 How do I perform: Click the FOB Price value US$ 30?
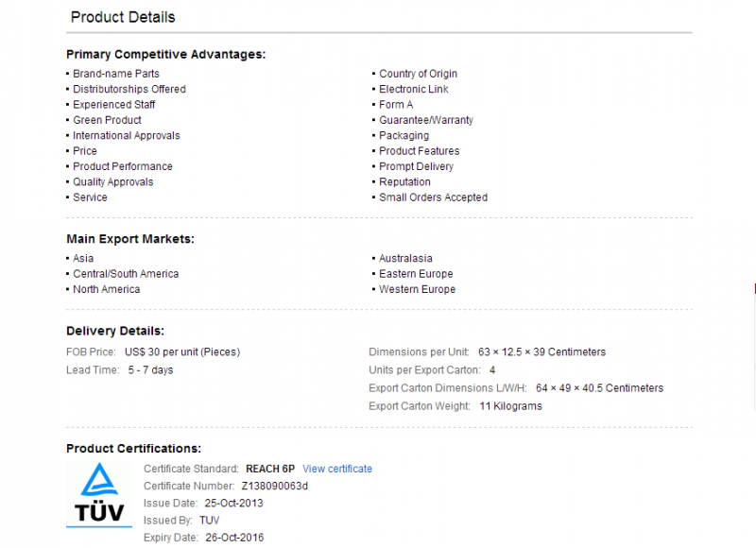(182, 351)
